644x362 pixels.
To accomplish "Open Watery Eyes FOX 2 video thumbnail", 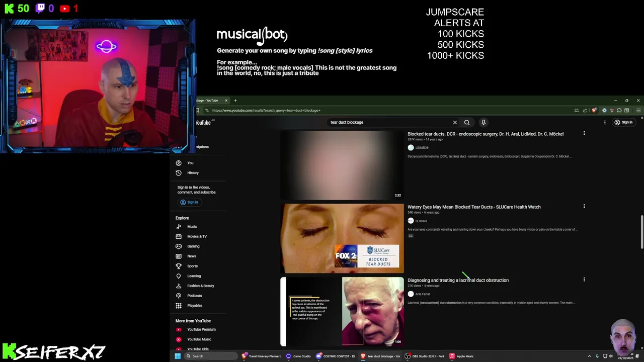I will tap(342, 238).
